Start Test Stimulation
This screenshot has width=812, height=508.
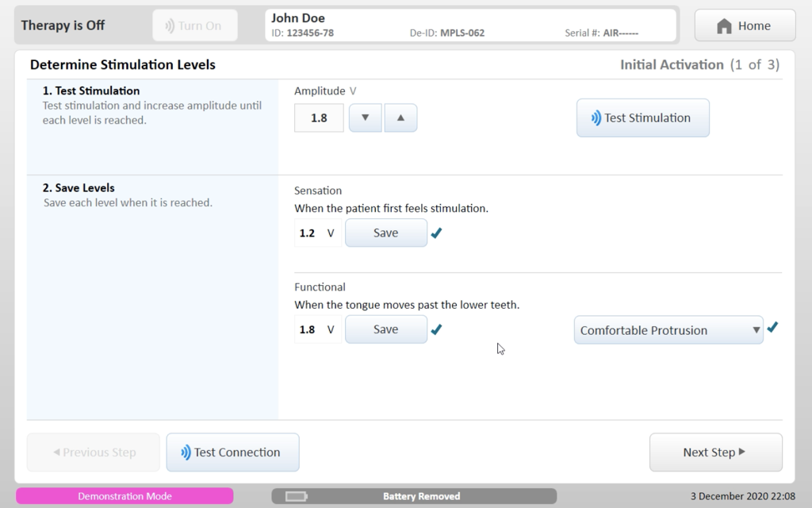[642, 117]
